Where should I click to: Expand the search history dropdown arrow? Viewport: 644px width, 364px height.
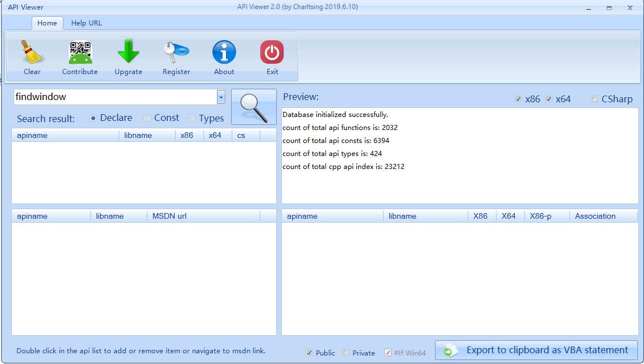point(221,97)
